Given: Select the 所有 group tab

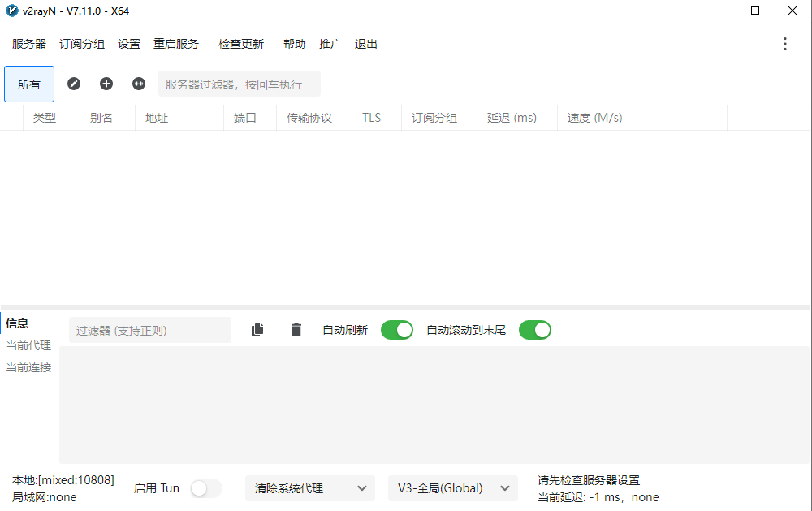Looking at the screenshot, I should pyautogui.click(x=29, y=84).
